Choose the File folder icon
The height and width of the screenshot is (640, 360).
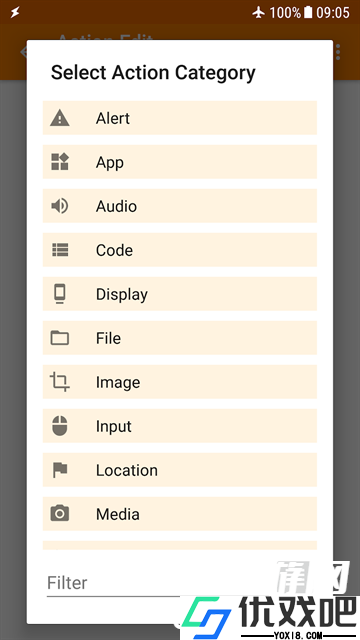point(60,338)
